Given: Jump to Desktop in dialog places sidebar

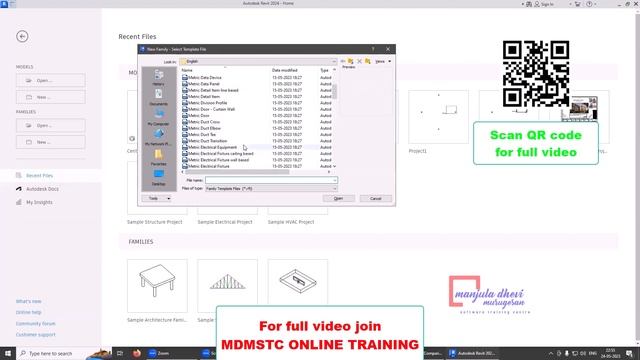Looking at the screenshot, I should click(158, 178).
